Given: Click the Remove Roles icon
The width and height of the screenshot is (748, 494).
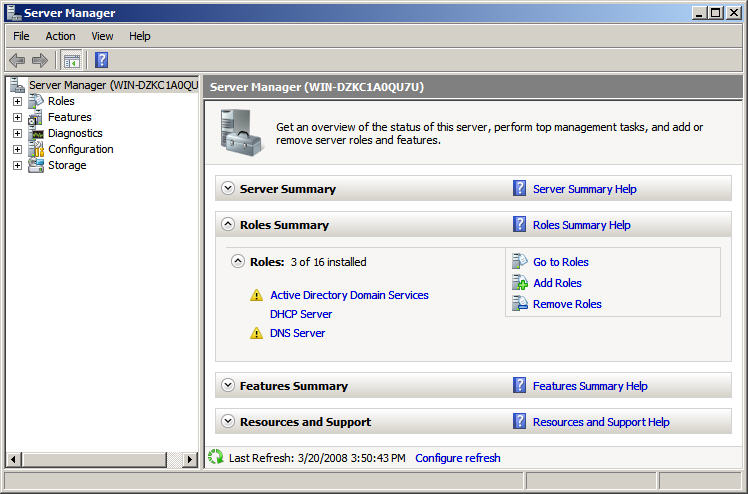Looking at the screenshot, I should tap(519, 303).
